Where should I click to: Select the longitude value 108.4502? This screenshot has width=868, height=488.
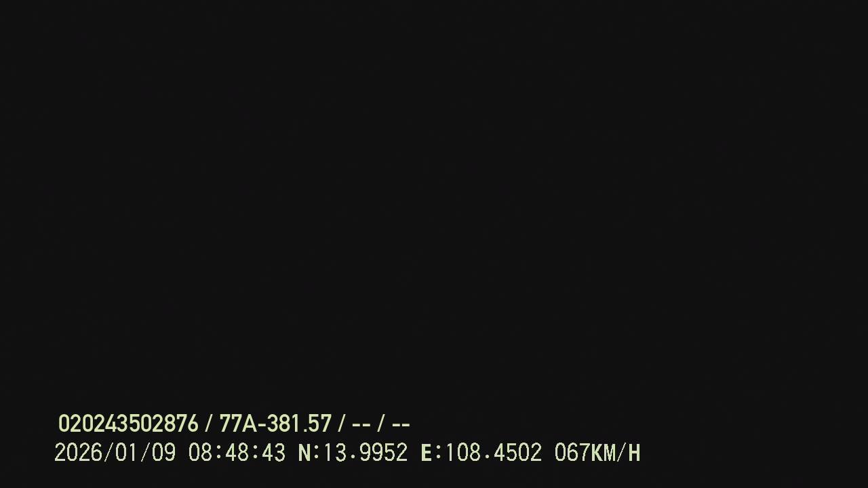[x=493, y=453]
